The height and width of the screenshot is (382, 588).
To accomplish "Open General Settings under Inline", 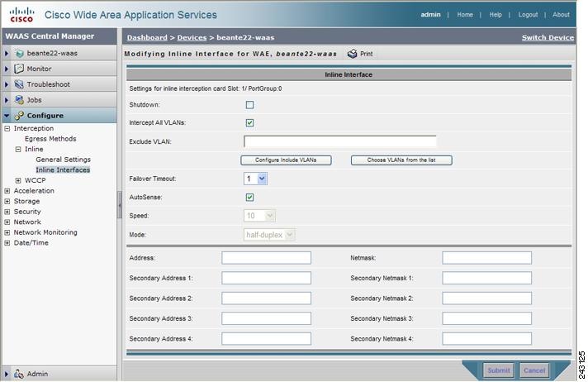I will (x=63, y=160).
